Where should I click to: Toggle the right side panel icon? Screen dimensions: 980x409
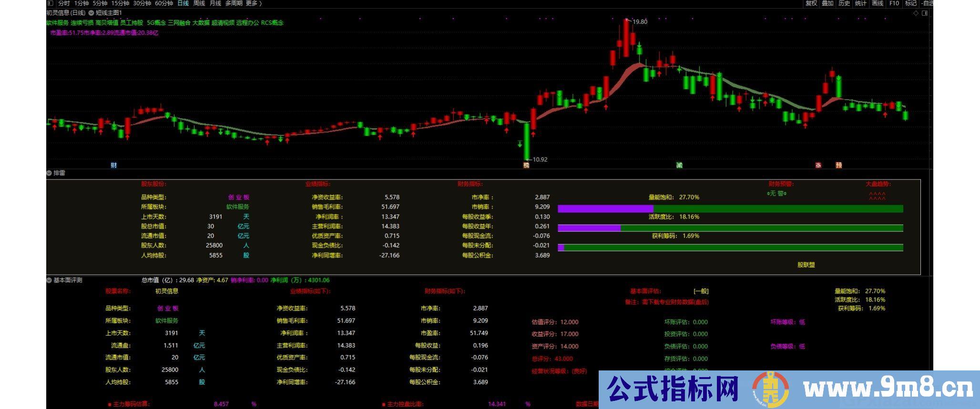coord(925,13)
